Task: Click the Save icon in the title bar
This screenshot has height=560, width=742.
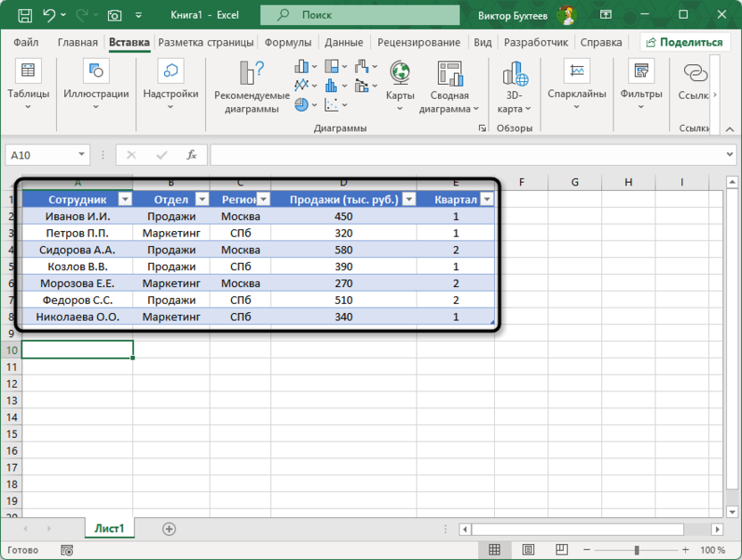Action: click(24, 15)
